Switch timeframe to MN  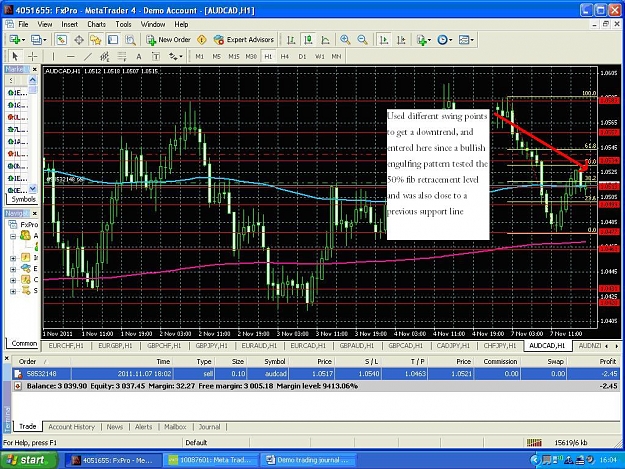336,57
